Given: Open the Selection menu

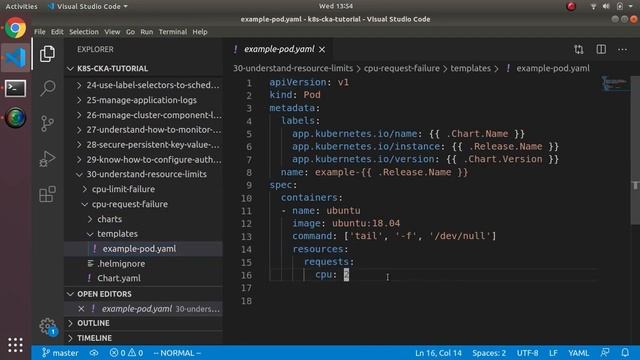Looking at the screenshot, I should [84, 32].
